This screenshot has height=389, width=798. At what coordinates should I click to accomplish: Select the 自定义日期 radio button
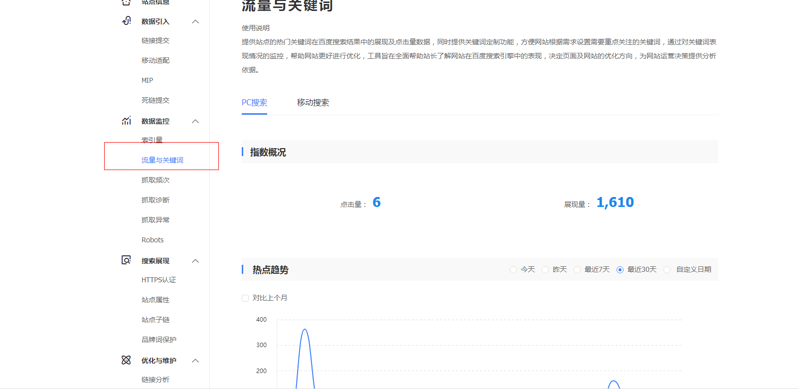point(667,270)
